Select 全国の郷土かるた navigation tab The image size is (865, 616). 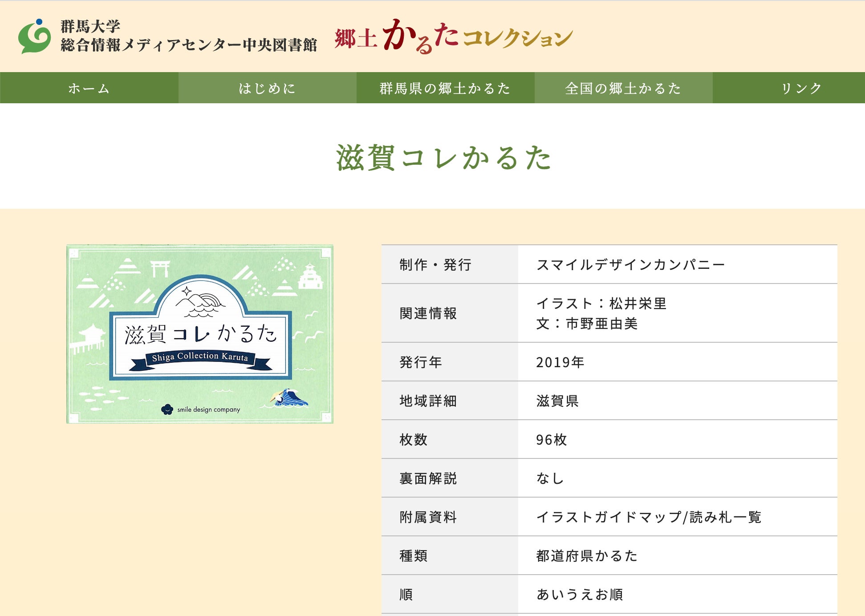pos(623,88)
